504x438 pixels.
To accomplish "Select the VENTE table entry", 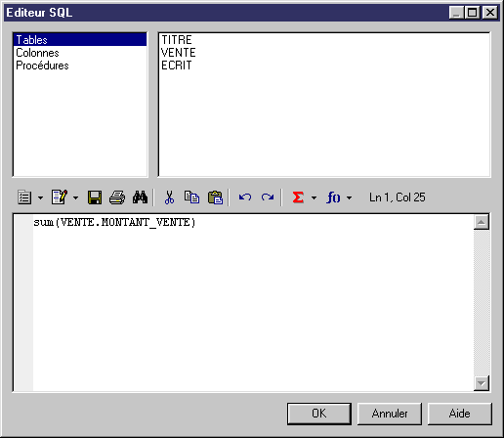I will (179, 53).
